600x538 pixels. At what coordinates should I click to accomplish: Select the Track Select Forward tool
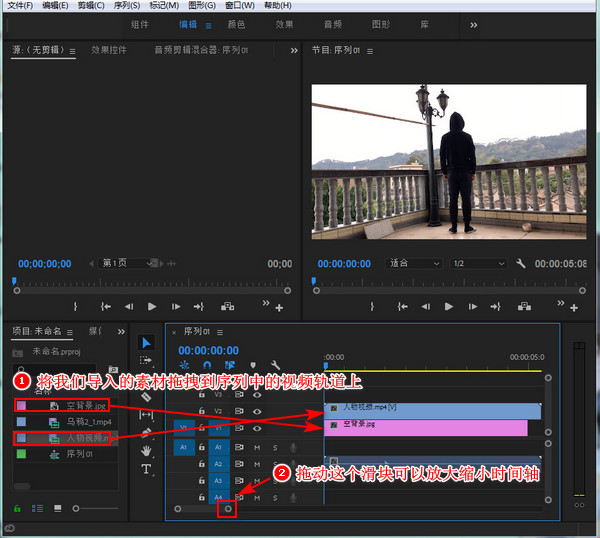click(x=146, y=360)
